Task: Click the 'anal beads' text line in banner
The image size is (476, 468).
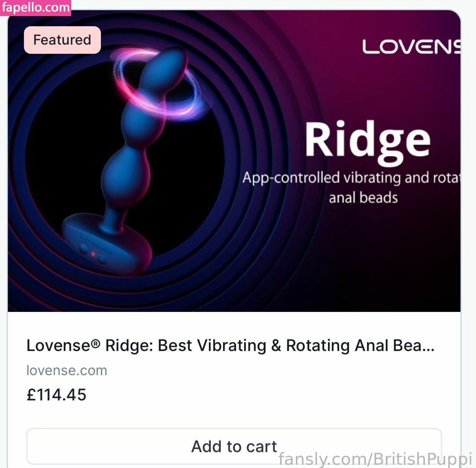Action: pyautogui.click(x=363, y=198)
